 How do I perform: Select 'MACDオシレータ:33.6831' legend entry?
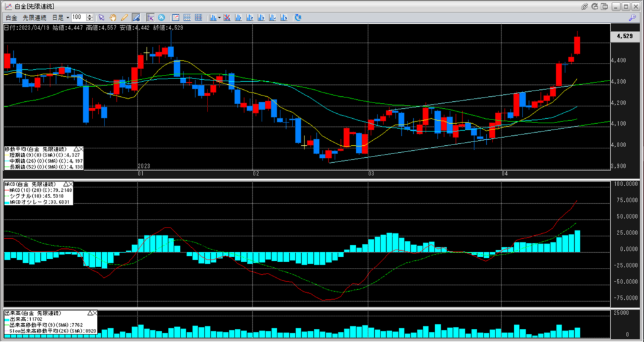click(x=38, y=202)
